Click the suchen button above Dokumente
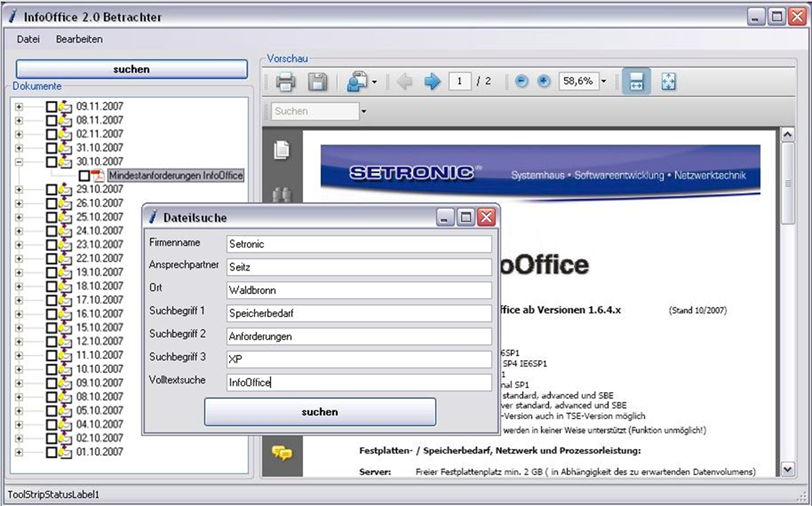The height and width of the screenshot is (506, 812). point(132,69)
